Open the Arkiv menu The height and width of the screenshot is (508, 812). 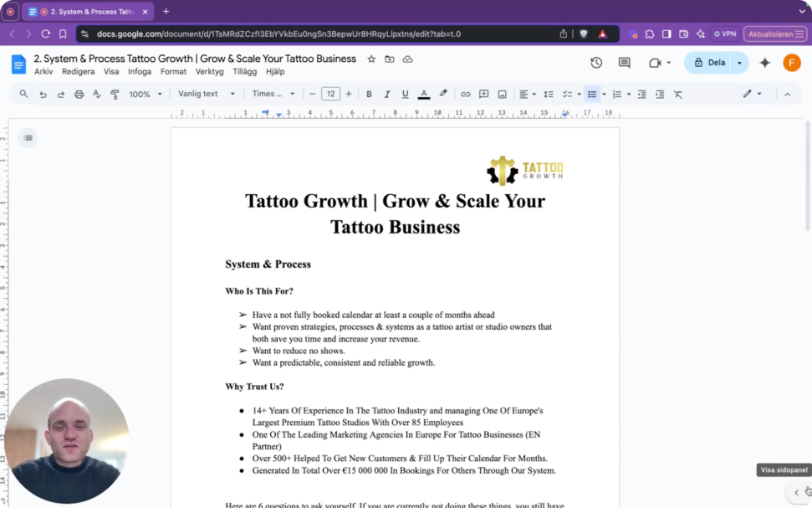(x=43, y=71)
